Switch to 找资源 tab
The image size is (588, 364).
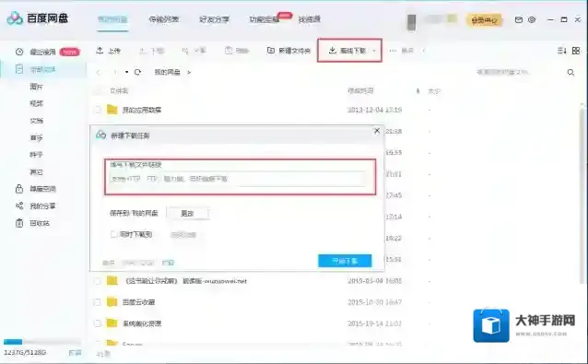310,19
